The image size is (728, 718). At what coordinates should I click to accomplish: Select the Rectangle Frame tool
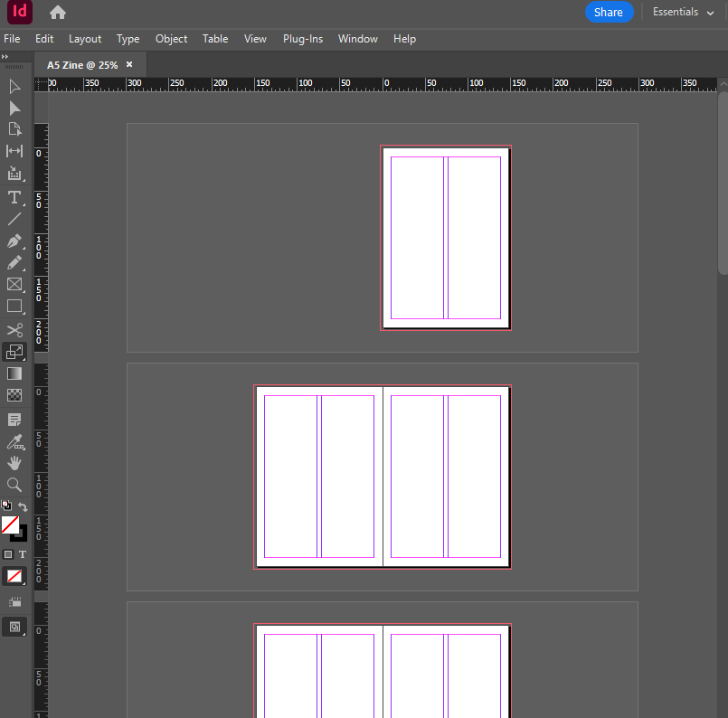tap(14, 285)
